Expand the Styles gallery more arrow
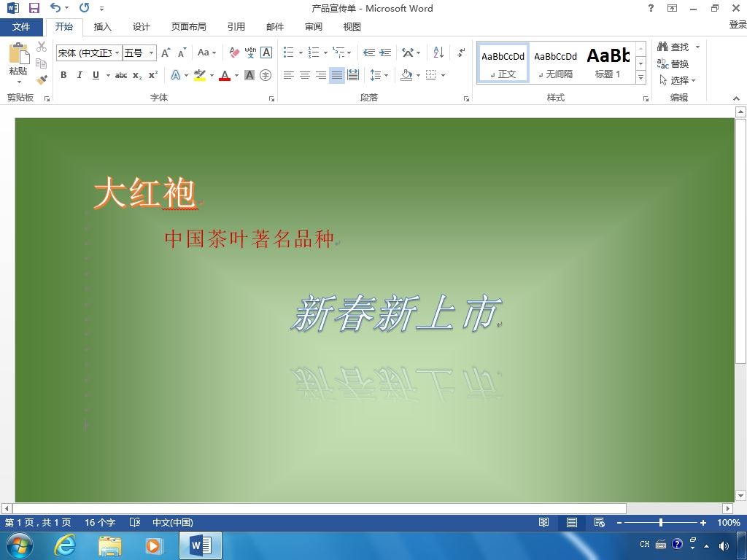Viewport: 747px width, 560px height. click(640, 77)
